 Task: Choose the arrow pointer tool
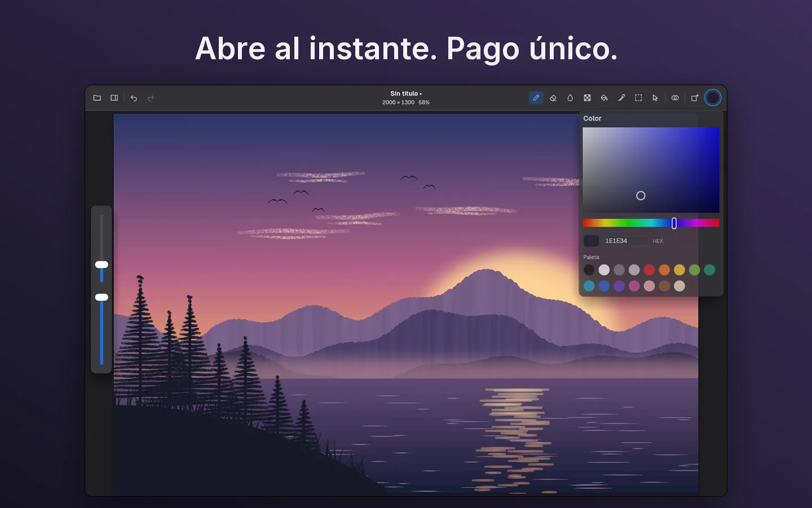pos(655,98)
